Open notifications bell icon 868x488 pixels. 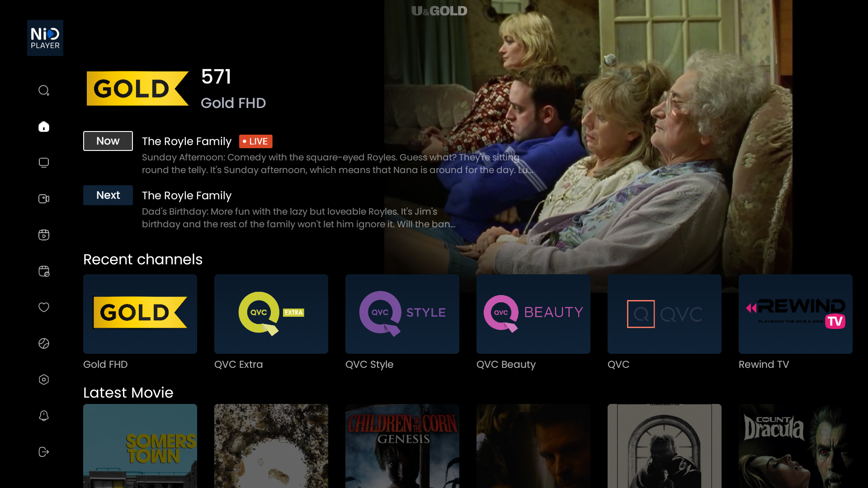click(x=44, y=416)
